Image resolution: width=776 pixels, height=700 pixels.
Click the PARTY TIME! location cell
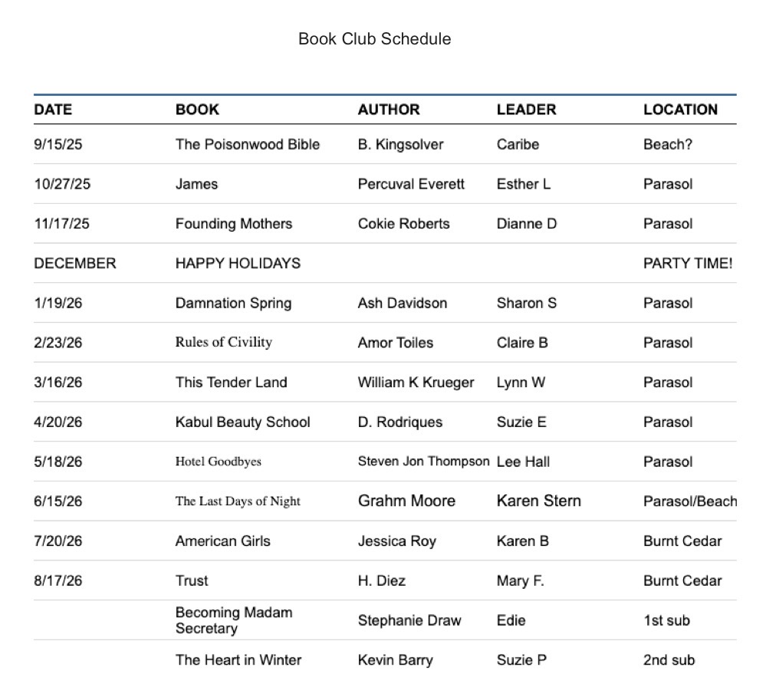click(687, 264)
